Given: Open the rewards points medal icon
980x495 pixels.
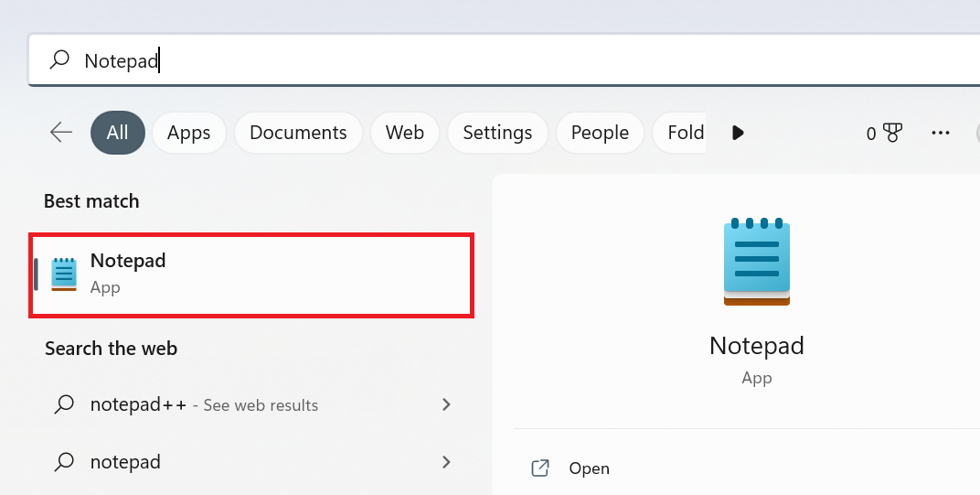Looking at the screenshot, I should (x=892, y=133).
